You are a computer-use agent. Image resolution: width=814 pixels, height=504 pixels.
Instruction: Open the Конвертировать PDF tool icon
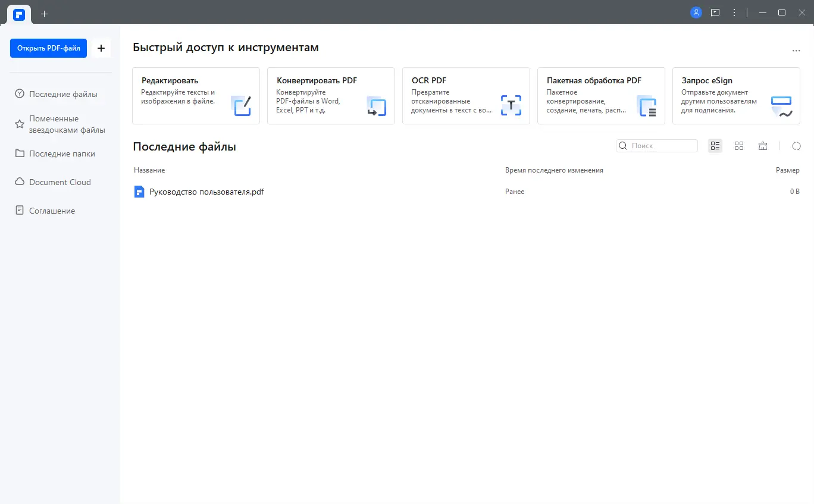(376, 107)
